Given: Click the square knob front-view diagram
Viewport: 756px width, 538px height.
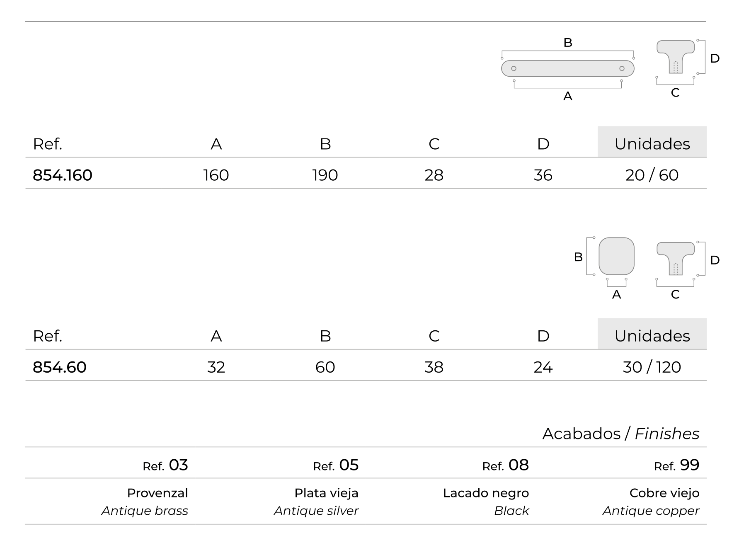Looking at the screenshot, I should [616, 256].
